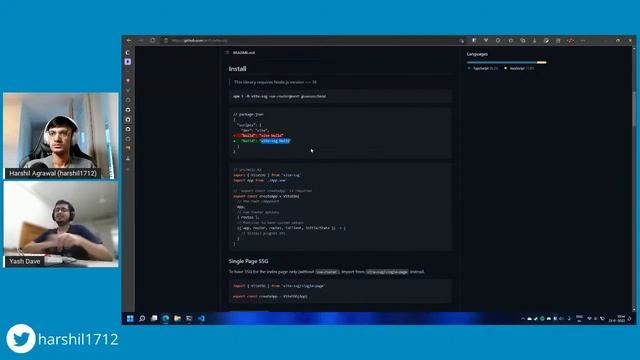
Task: Click Harshil Agrawal webcam thumbnail
Action: click(61, 136)
